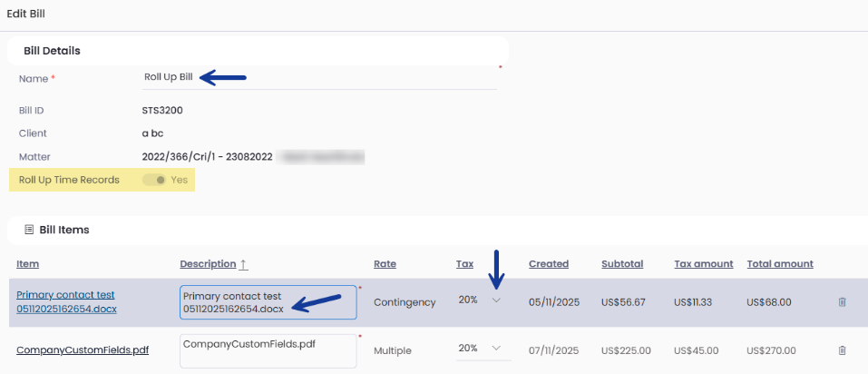
Task: Sort by Total amount column header
Action: pos(779,264)
